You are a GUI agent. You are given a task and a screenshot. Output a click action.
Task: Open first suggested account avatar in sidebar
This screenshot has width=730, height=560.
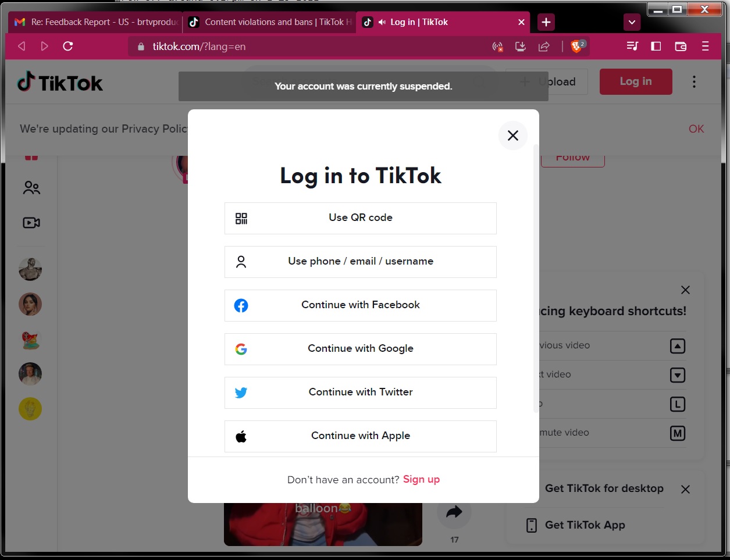(x=30, y=269)
